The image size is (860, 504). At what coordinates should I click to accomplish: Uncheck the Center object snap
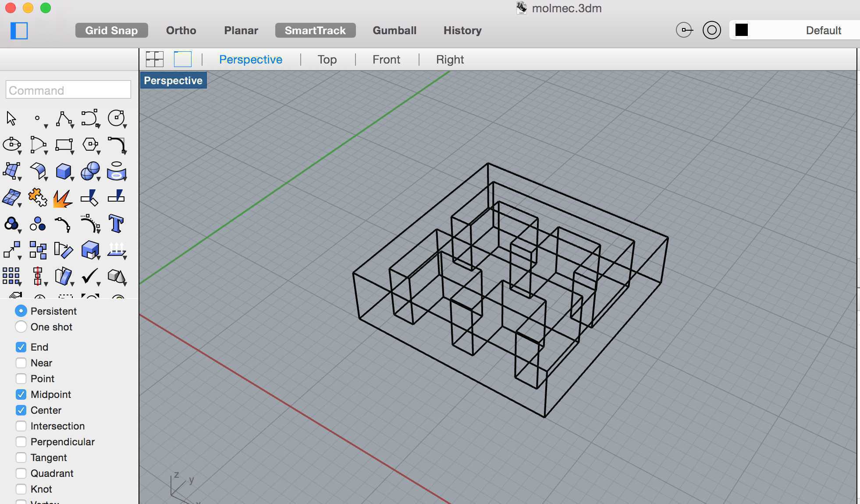click(21, 410)
